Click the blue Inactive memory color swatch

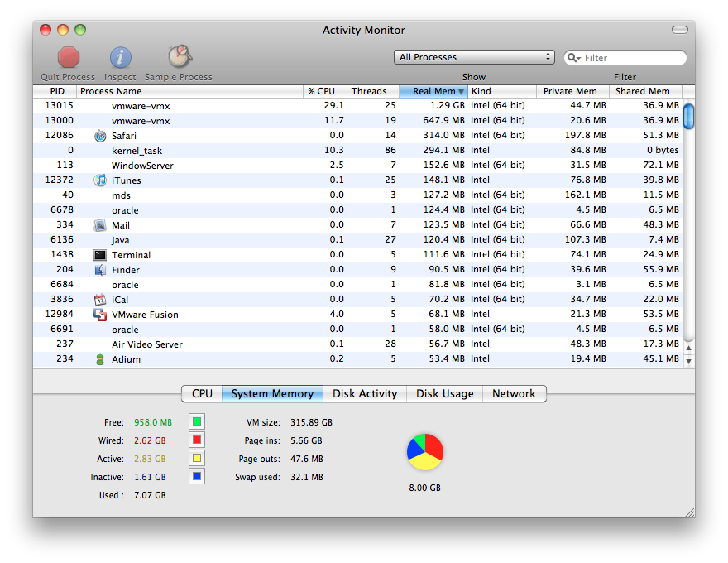click(197, 476)
